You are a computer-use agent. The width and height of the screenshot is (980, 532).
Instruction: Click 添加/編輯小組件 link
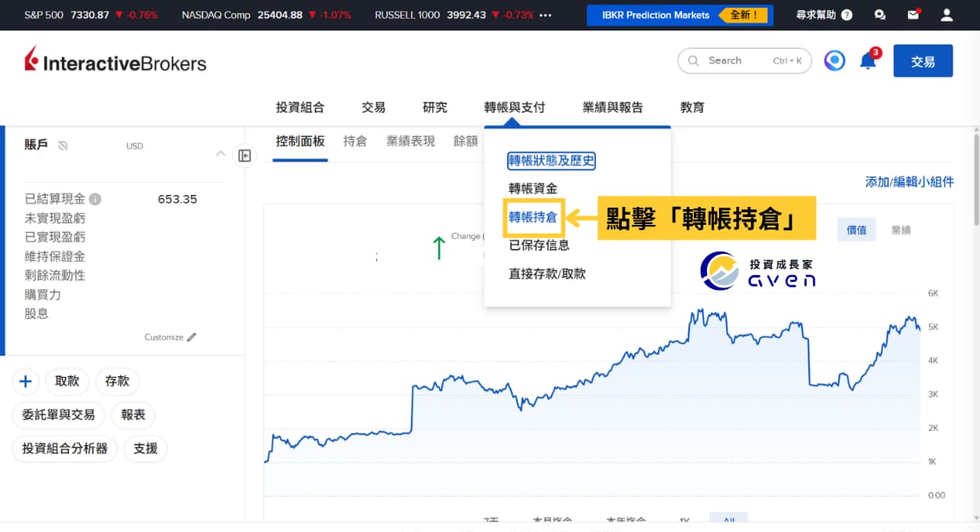909,182
